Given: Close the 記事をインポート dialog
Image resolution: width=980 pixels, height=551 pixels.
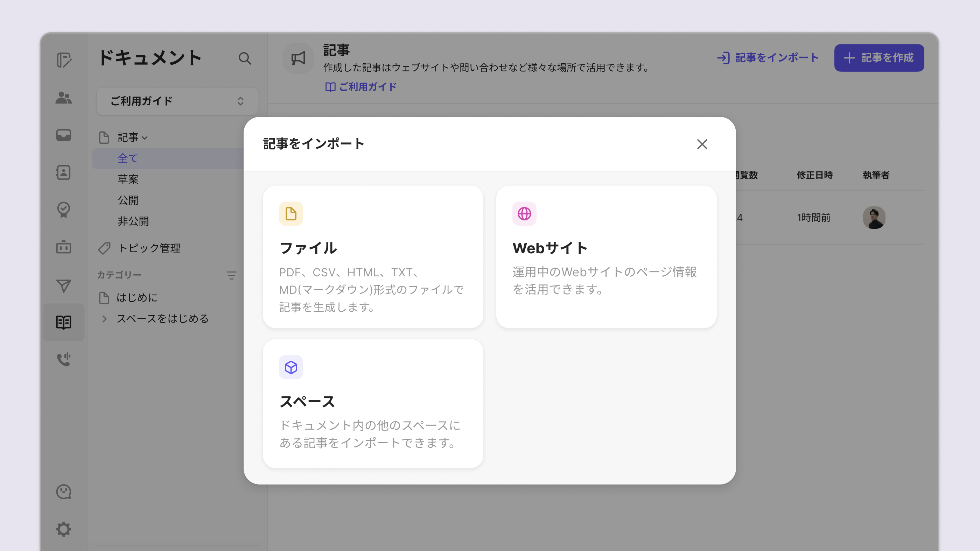Looking at the screenshot, I should 702,144.
